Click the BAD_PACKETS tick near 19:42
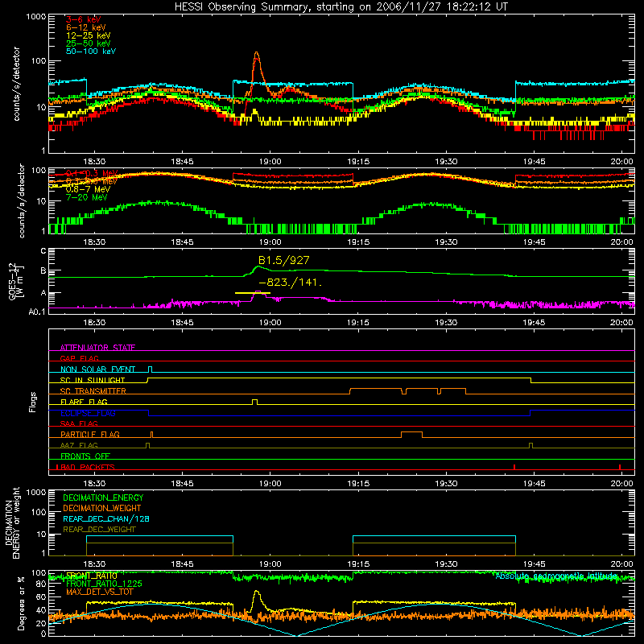The image size is (644, 644). pos(514,467)
